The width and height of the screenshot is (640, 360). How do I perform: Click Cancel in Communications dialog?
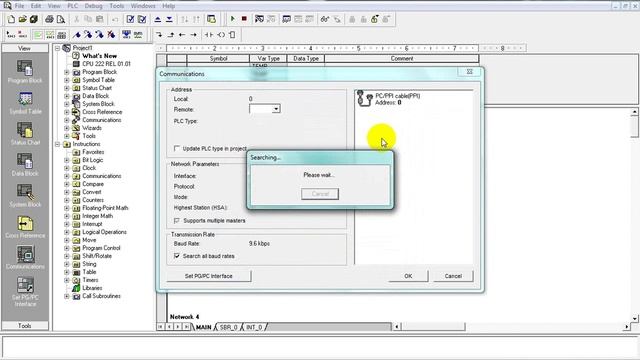point(453,276)
